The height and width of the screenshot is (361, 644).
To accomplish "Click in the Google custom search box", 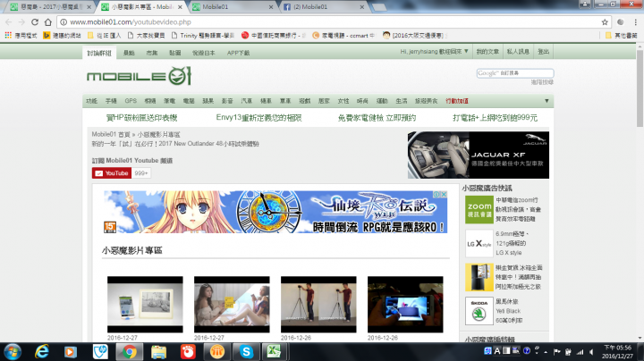I will click(515, 73).
